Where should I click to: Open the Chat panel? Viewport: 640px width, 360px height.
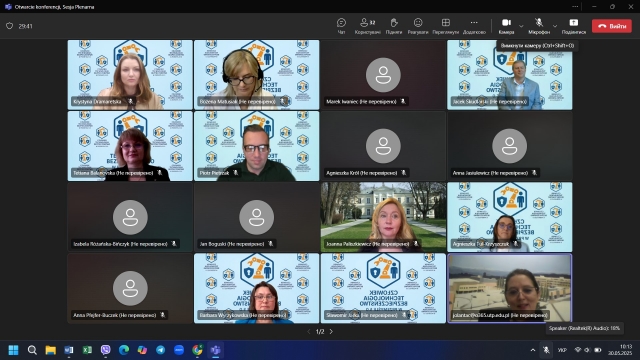(x=341, y=26)
